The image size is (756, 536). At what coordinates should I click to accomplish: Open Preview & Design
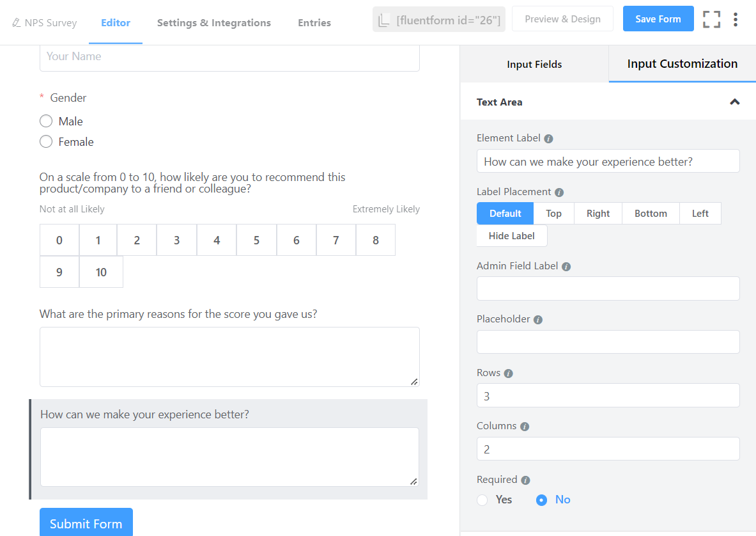pos(562,19)
